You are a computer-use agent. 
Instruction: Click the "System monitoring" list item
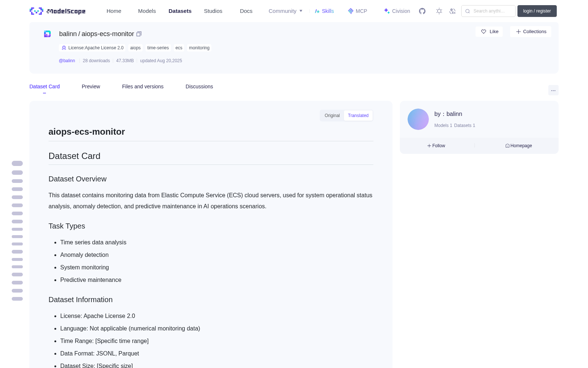tap(85, 267)
